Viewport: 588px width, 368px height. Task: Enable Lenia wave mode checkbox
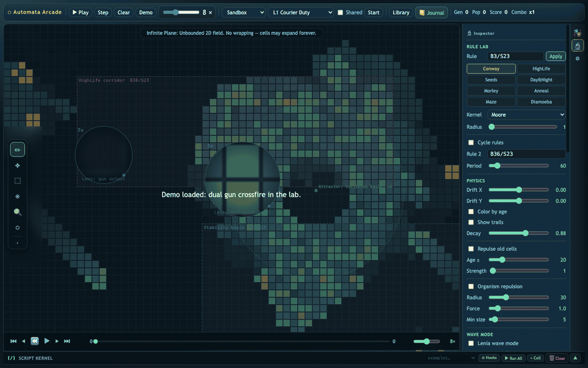pos(471,343)
